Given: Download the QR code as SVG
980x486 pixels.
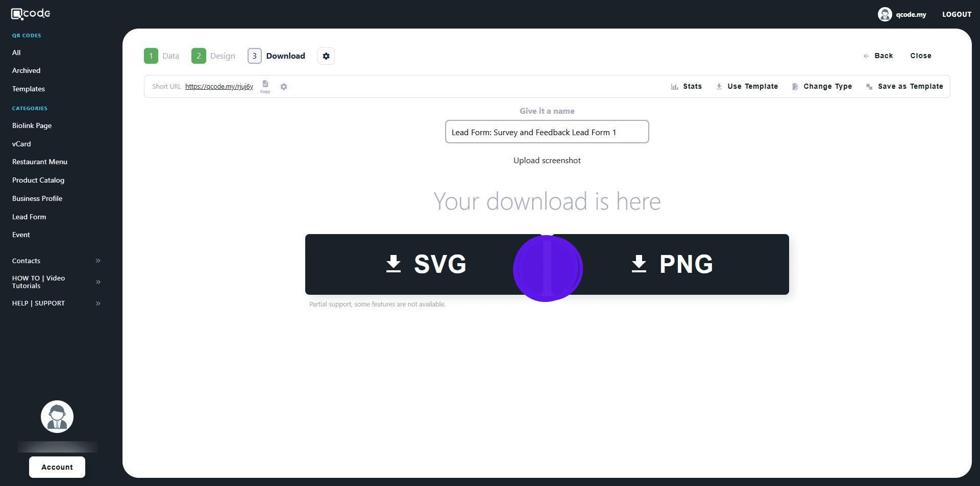Looking at the screenshot, I should tap(426, 264).
